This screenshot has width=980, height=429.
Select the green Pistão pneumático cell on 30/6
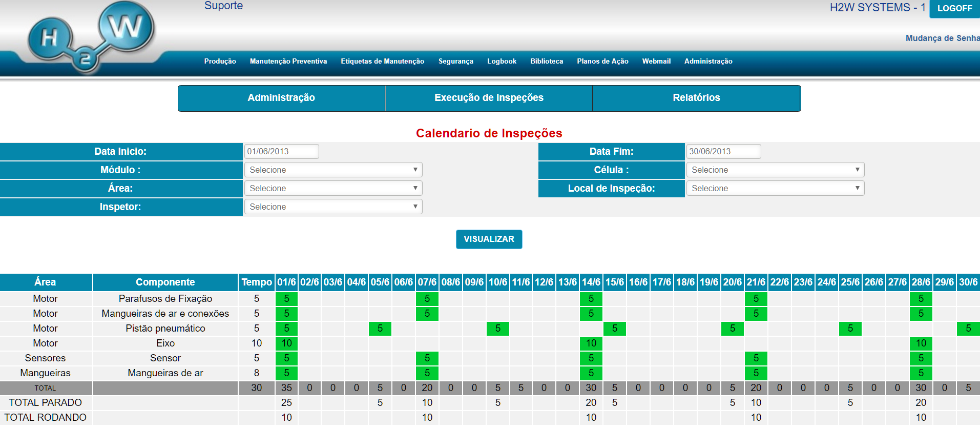(x=968, y=328)
